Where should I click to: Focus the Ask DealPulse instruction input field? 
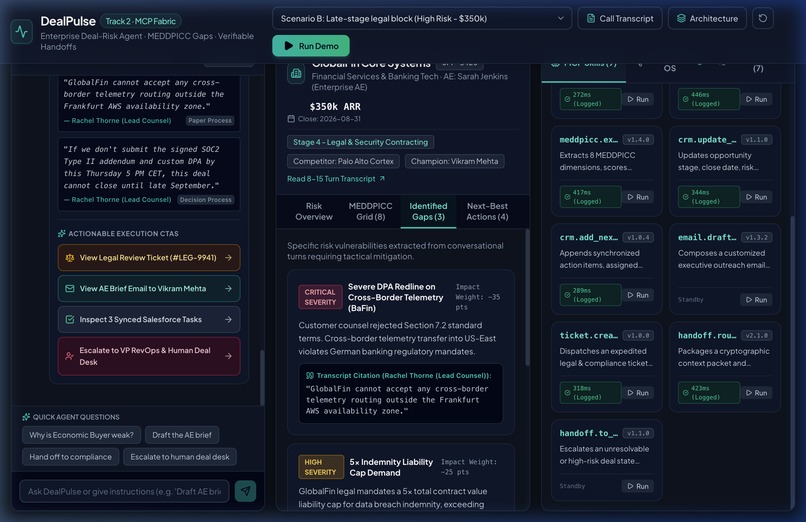(x=124, y=492)
